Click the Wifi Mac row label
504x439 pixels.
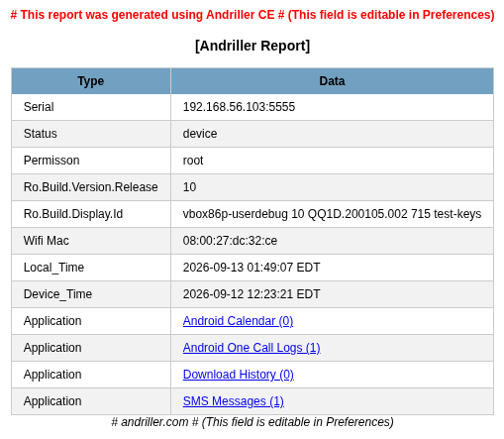click(47, 241)
